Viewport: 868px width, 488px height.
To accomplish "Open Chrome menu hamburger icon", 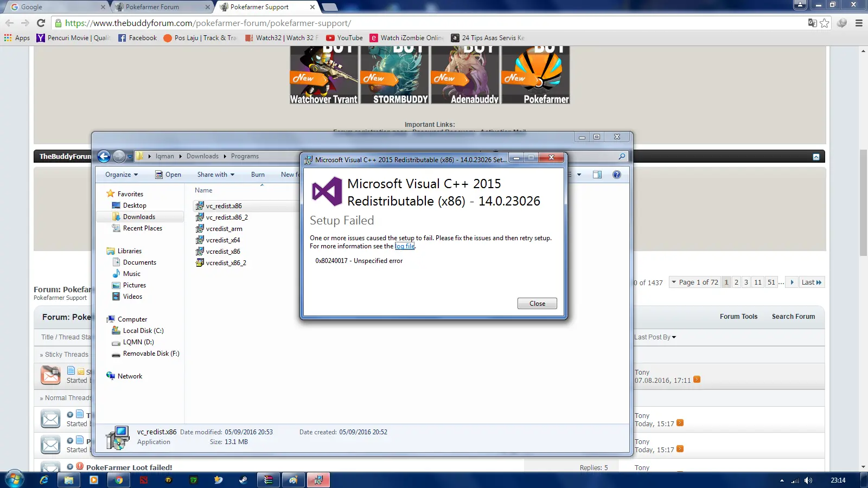I will (x=859, y=23).
